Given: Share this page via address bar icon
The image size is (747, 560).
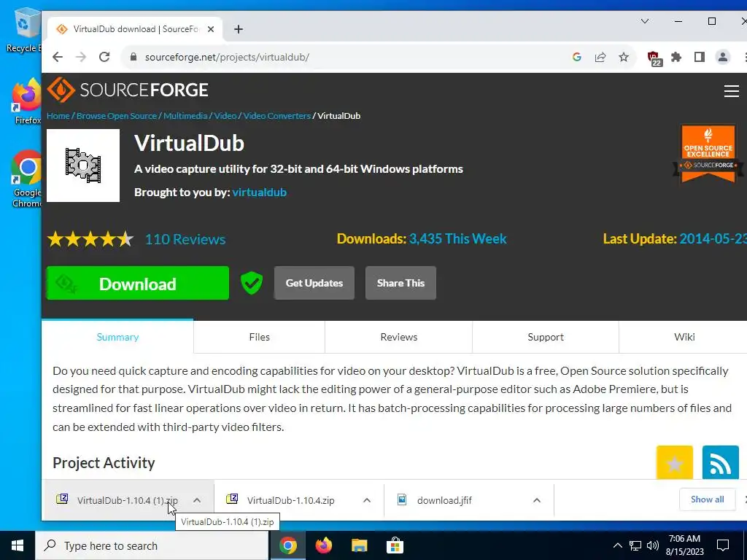Looking at the screenshot, I should pyautogui.click(x=600, y=57).
